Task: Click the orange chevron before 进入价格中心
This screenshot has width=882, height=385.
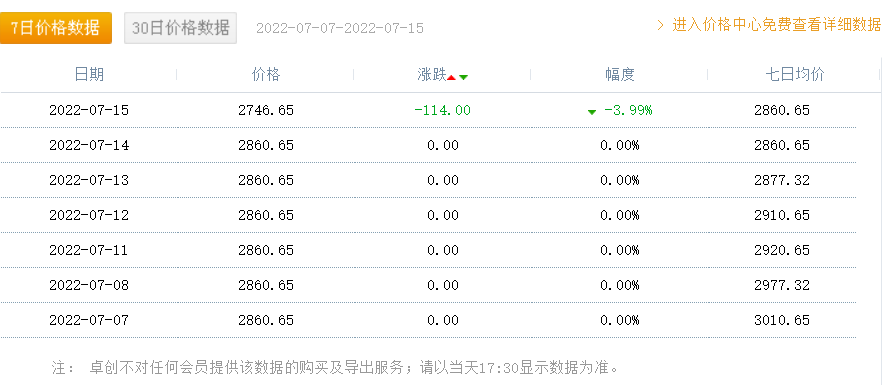Action: pyautogui.click(x=661, y=25)
